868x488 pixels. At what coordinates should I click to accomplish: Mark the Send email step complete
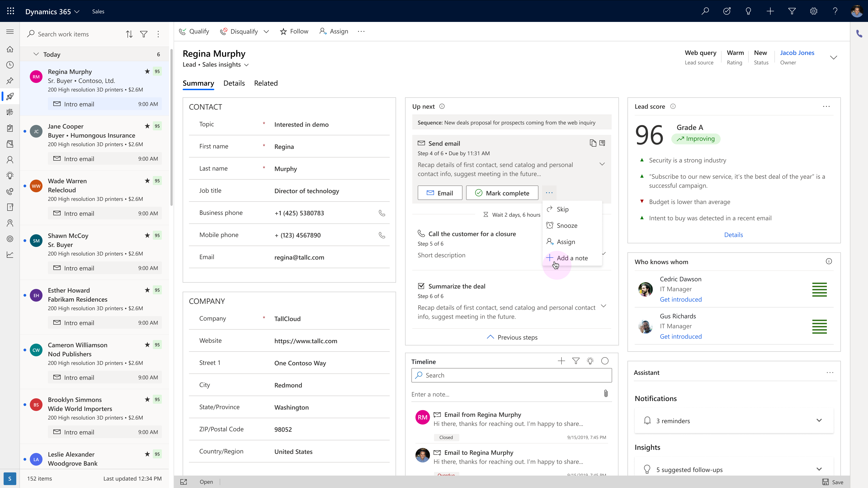coord(502,193)
